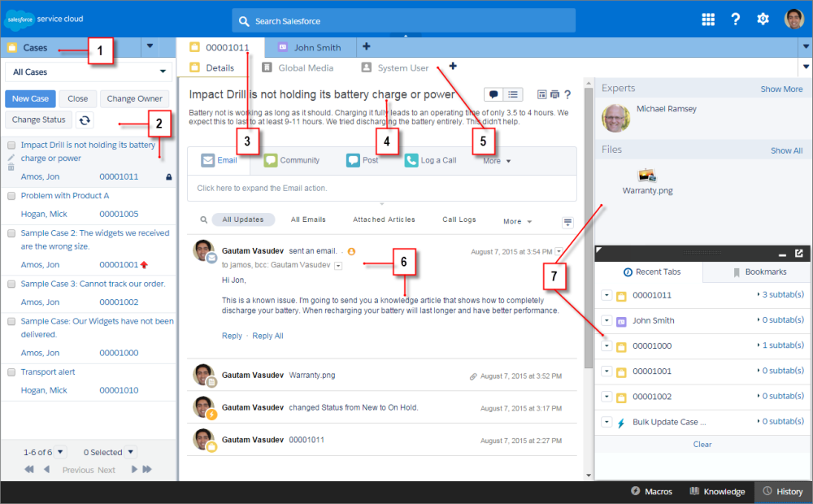Check the Problem with Product A checkbox
Viewport: 813px width, 504px height.
click(x=11, y=196)
